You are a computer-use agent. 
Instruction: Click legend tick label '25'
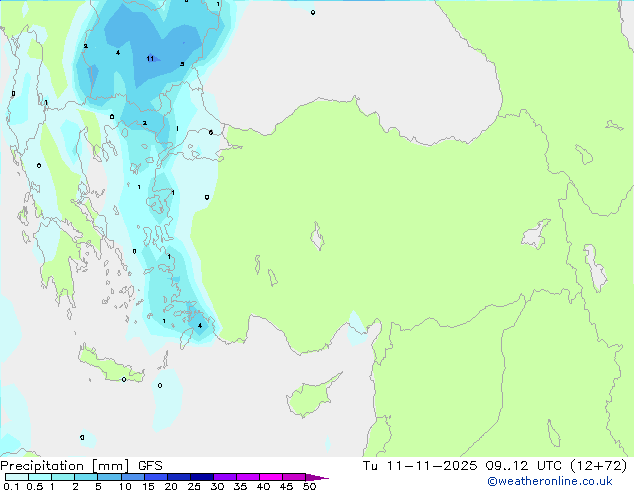194,486
